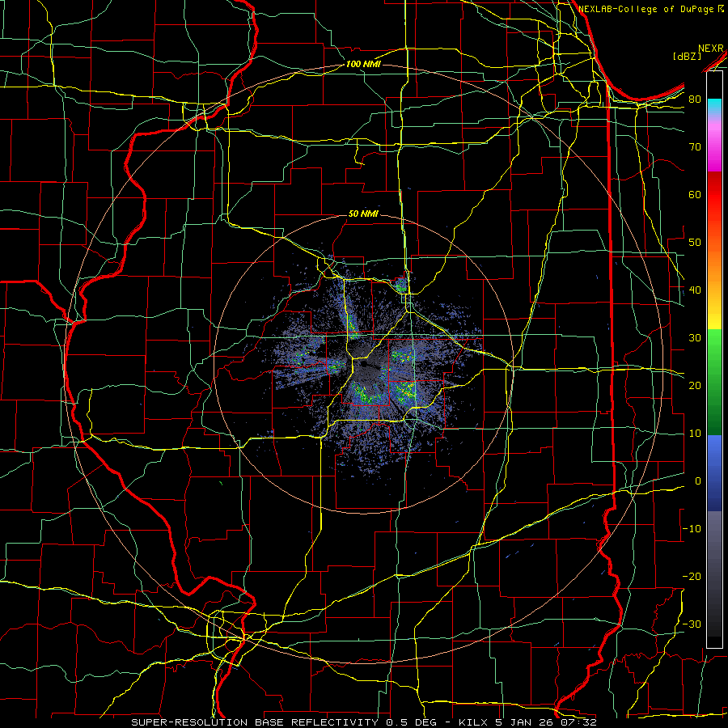Click the 70 dBZ scale value
The width and height of the screenshot is (728, 728).
[695, 147]
